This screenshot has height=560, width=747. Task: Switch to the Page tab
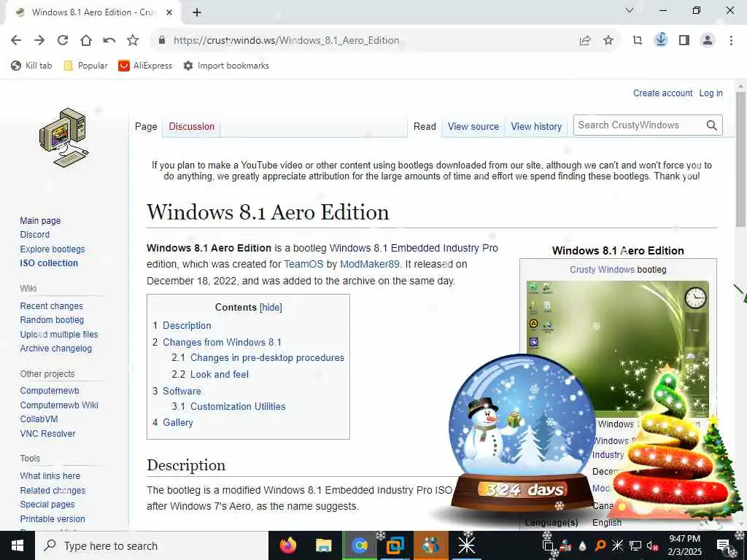coord(146,127)
